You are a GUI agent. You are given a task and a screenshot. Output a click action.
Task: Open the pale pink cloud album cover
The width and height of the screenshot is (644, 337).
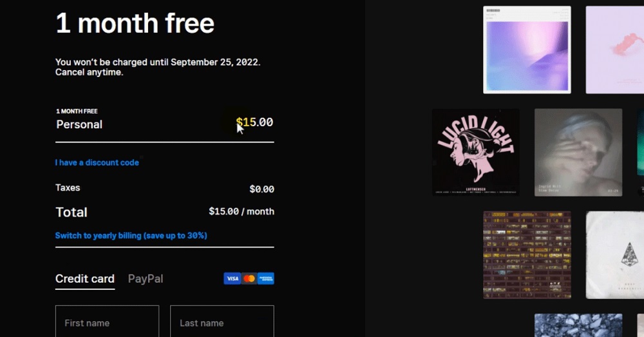(615, 50)
